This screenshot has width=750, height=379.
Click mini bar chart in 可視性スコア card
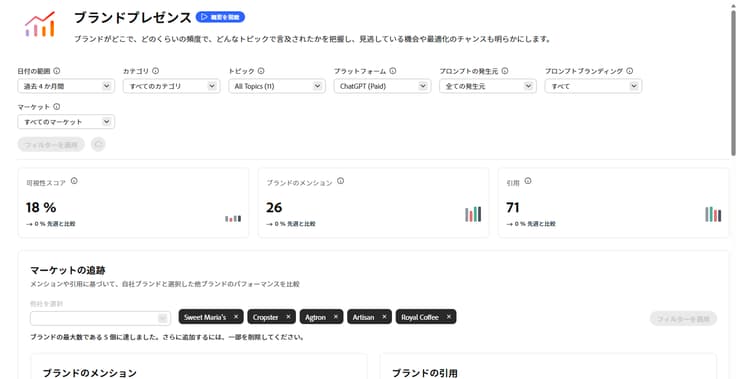[233, 219]
